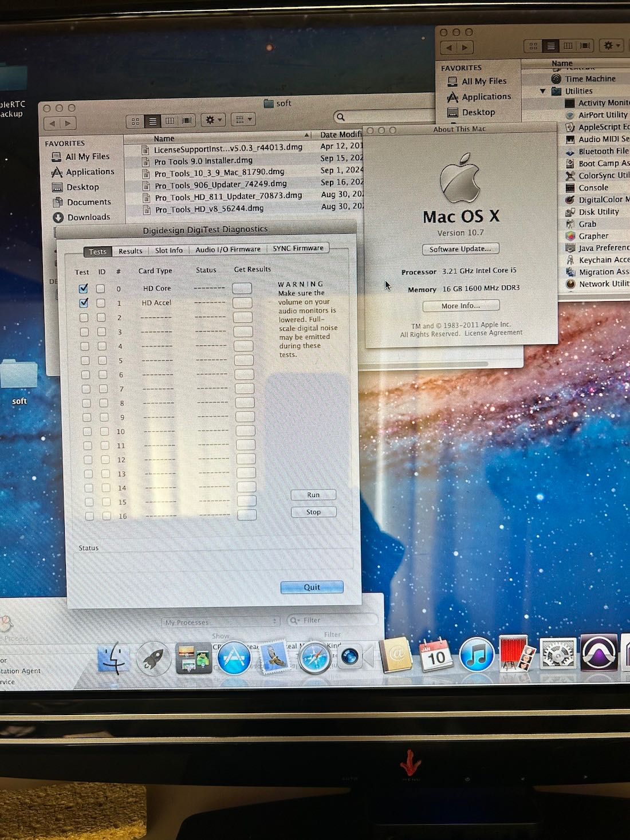Check the Test checkbox for slot 12
630x840 pixels.
[x=88, y=459]
